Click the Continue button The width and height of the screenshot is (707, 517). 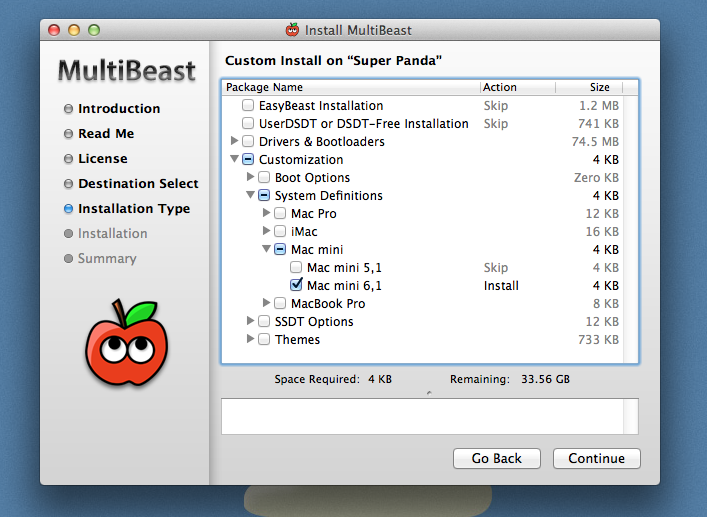[597, 458]
